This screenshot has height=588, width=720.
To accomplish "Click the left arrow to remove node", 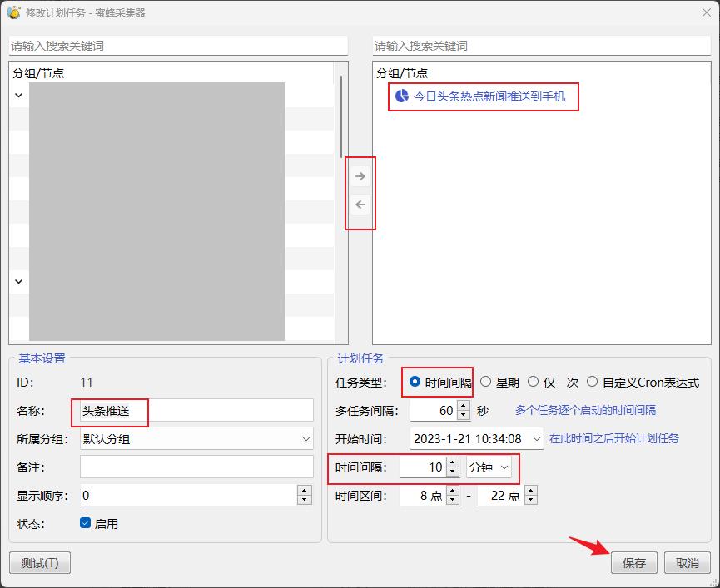I will (360, 205).
